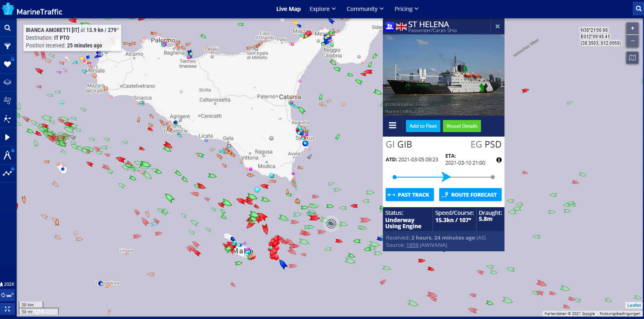Open the map filters funnel icon
This screenshot has height=319, width=644.
coord(7,46)
